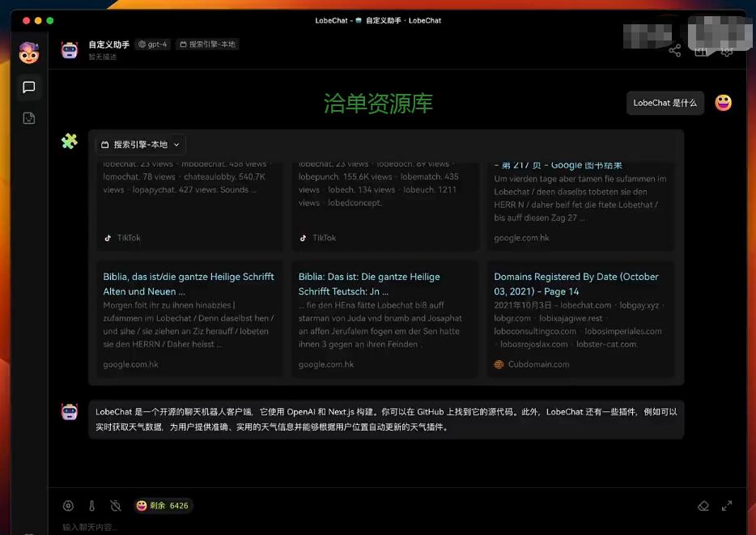Click the green puzzle plugin icon
The width and height of the screenshot is (756, 535).
click(70, 141)
